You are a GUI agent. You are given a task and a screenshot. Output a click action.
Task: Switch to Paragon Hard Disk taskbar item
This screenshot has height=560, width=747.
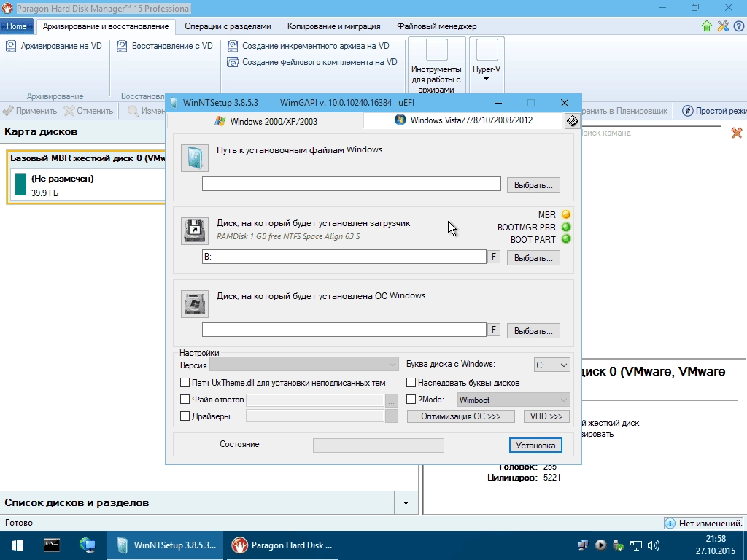point(281,545)
